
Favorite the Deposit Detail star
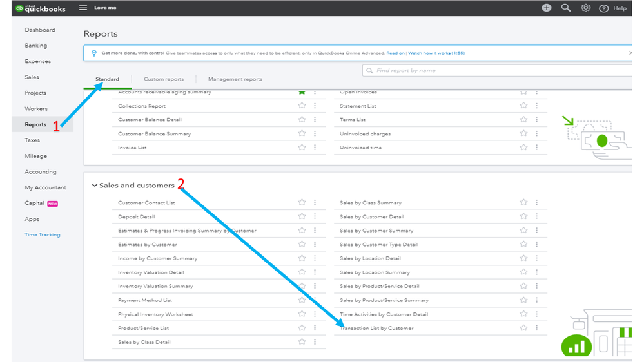(302, 216)
